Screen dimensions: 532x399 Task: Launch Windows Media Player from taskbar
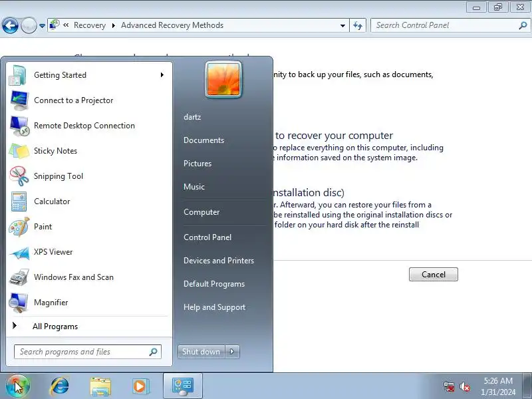click(140, 386)
